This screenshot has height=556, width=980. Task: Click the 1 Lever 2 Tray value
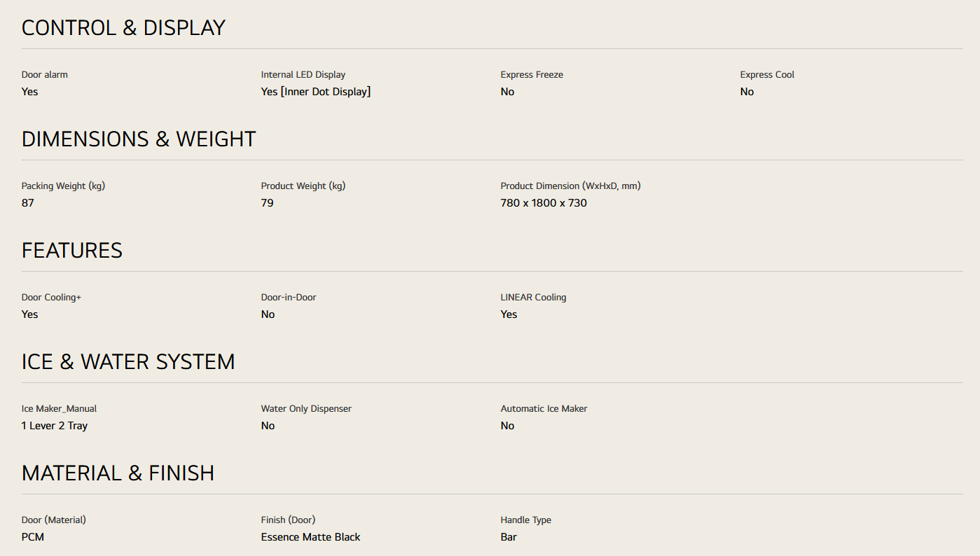click(x=55, y=426)
